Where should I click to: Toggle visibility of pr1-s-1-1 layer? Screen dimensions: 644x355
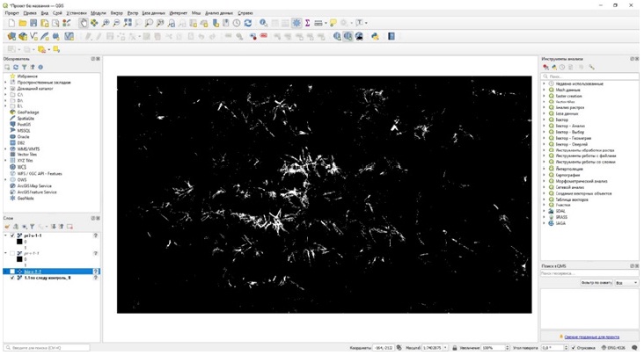[x=12, y=235]
